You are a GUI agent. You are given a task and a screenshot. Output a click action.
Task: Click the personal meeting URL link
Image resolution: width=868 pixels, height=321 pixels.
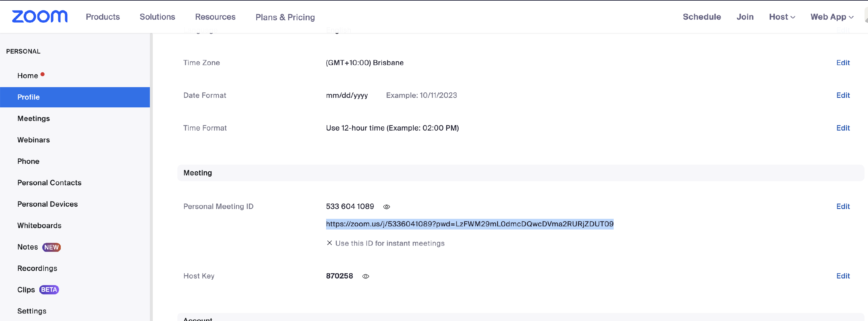[x=469, y=224]
